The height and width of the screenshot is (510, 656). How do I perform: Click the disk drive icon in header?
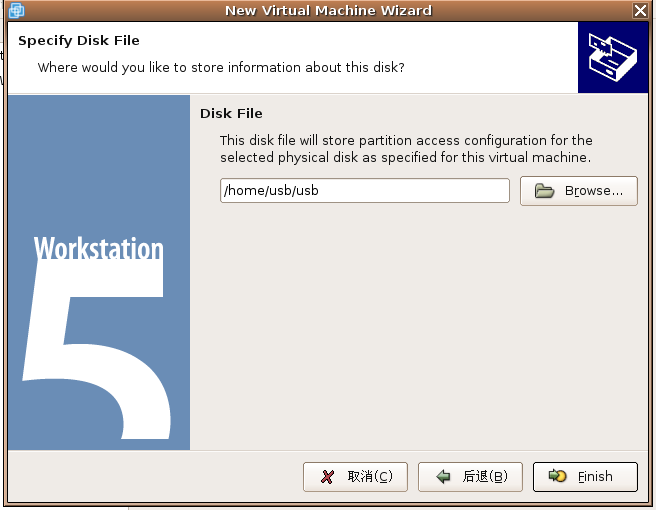click(x=612, y=57)
